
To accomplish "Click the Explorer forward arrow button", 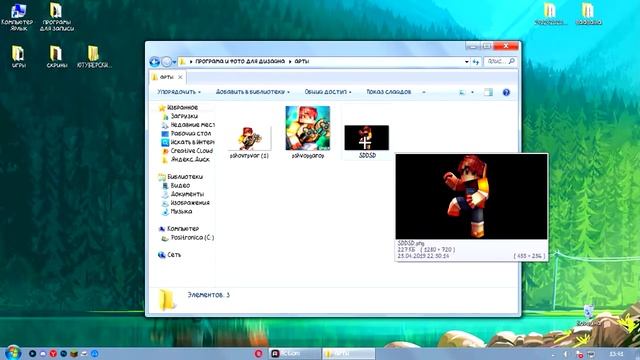I will [x=166, y=62].
